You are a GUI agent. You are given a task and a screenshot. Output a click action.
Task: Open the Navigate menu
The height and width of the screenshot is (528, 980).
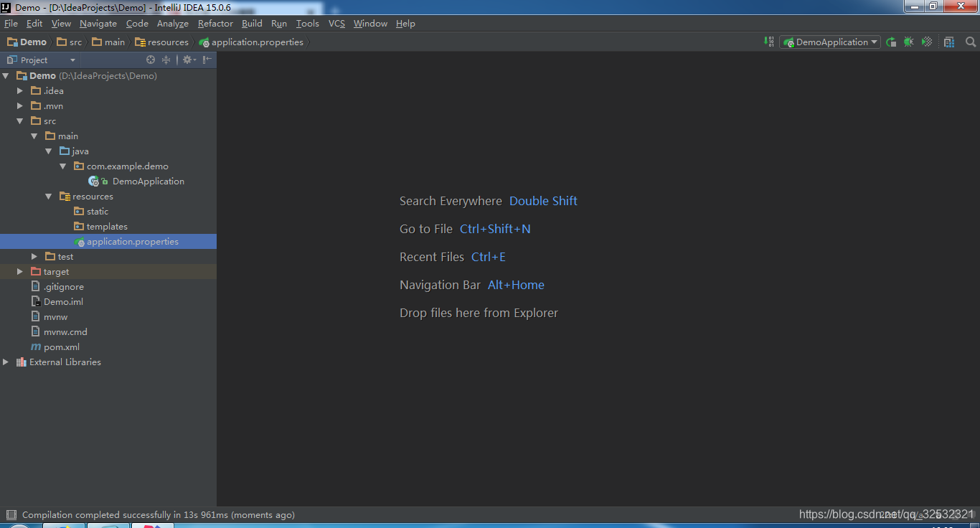[x=98, y=23]
